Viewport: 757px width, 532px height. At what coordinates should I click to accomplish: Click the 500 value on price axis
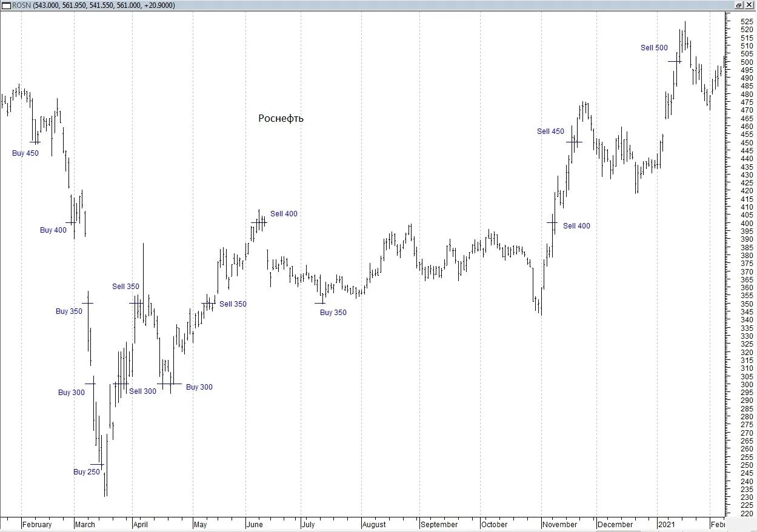click(747, 62)
